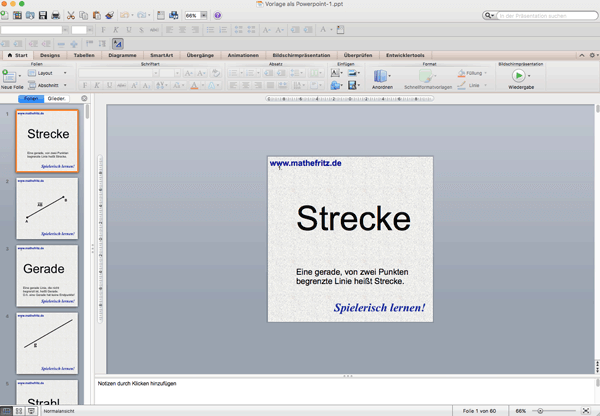The height and width of the screenshot is (416, 600).
Task: Click the ribbon settings gear icon
Action: [x=592, y=55]
